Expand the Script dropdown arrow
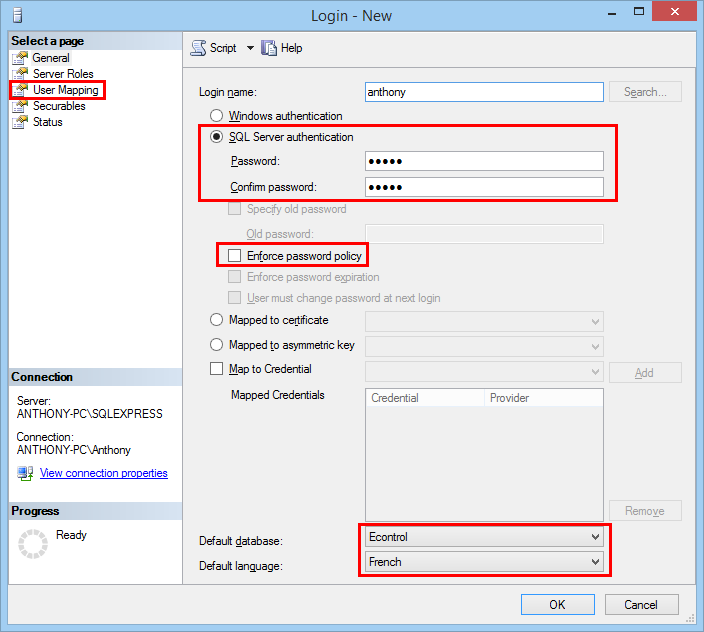The height and width of the screenshot is (632, 704). 250,48
